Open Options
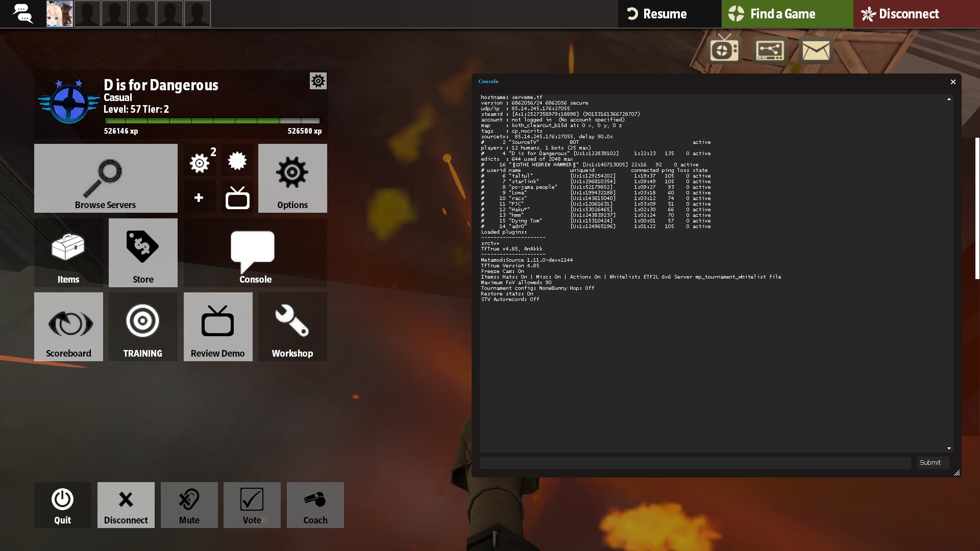980x551 pixels. [292, 178]
